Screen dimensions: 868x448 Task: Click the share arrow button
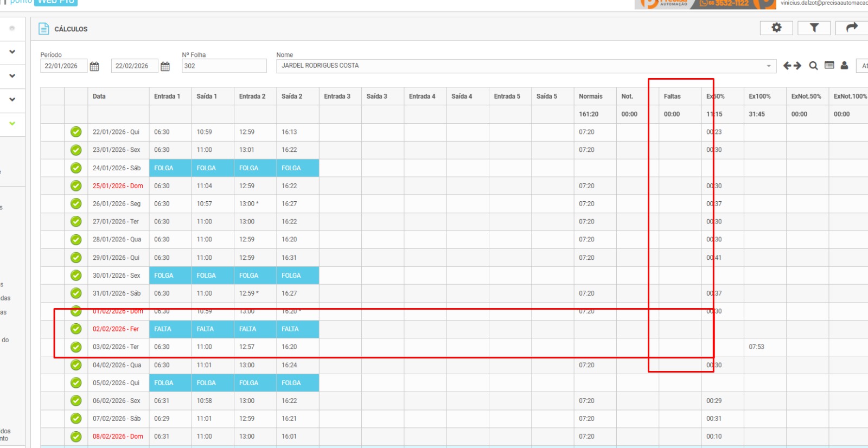pyautogui.click(x=852, y=28)
